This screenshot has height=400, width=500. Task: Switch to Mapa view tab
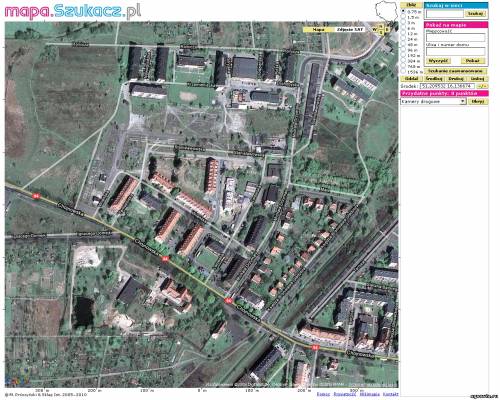(x=318, y=30)
